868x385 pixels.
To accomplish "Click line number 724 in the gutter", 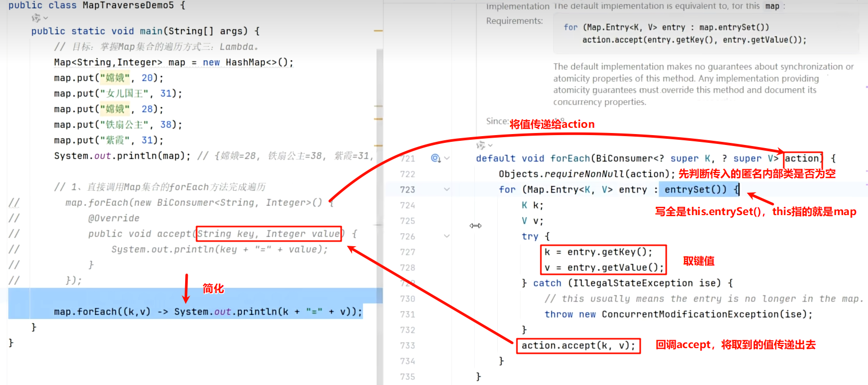I will [408, 205].
